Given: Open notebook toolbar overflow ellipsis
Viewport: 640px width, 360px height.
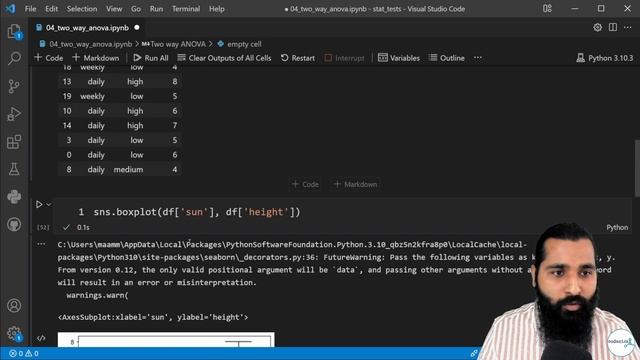Looking at the screenshot, I should click(478, 58).
